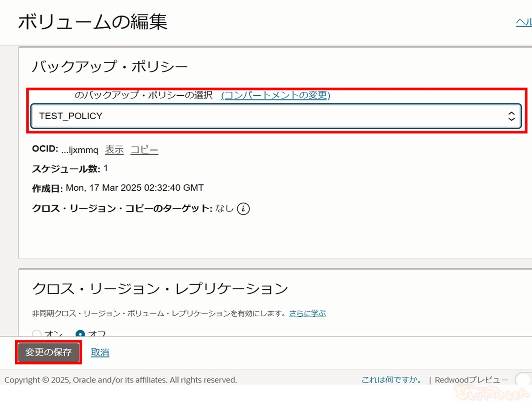Open the さらに学ぶ link
Image resolution: width=532 pixels, height=402 pixels.
[x=307, y=313]
